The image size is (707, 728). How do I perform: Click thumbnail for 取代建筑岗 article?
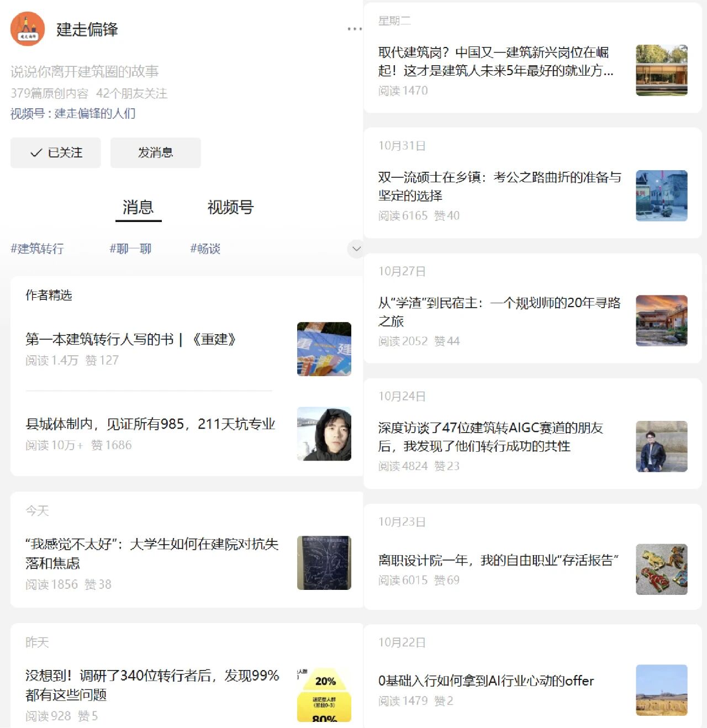pyautogui.click(x=662, y=70)
